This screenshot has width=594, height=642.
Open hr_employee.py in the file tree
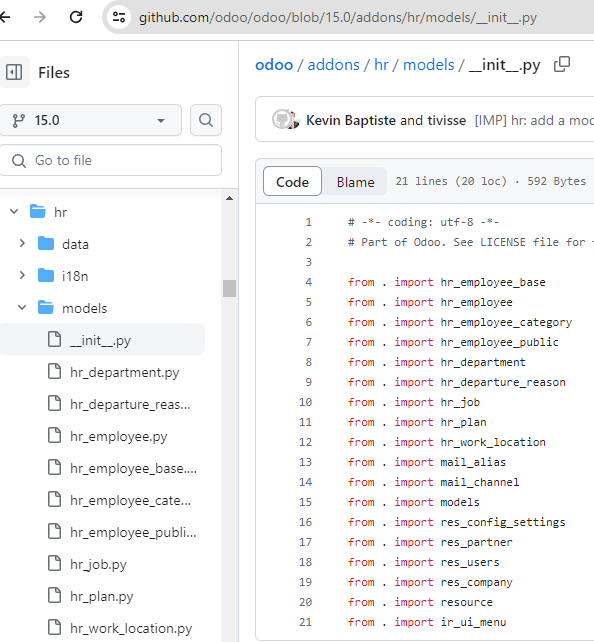[118, 436]
